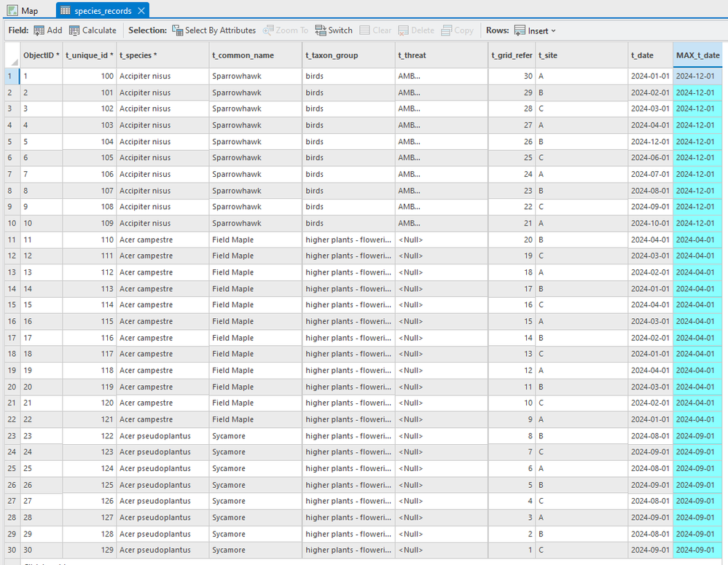This screenshot has width=728, height=565.
Task: Click t_date 2024-07-01 cell
Action: [650, 175]
